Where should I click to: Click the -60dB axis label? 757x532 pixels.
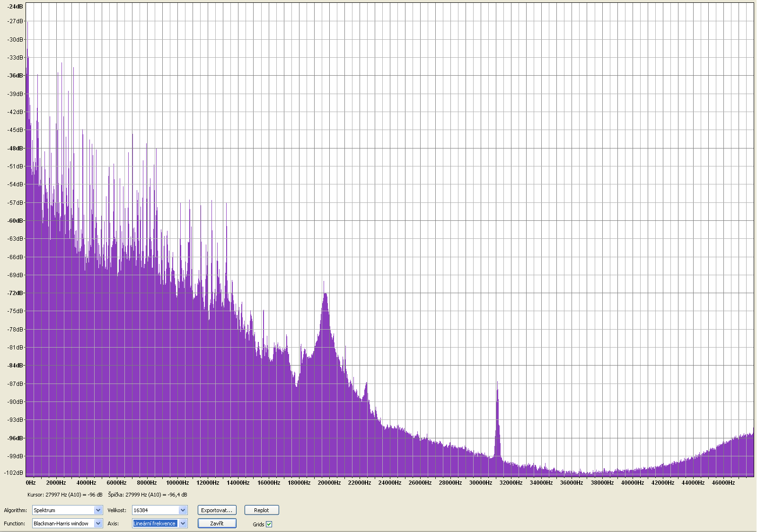(x=15, y=221)
